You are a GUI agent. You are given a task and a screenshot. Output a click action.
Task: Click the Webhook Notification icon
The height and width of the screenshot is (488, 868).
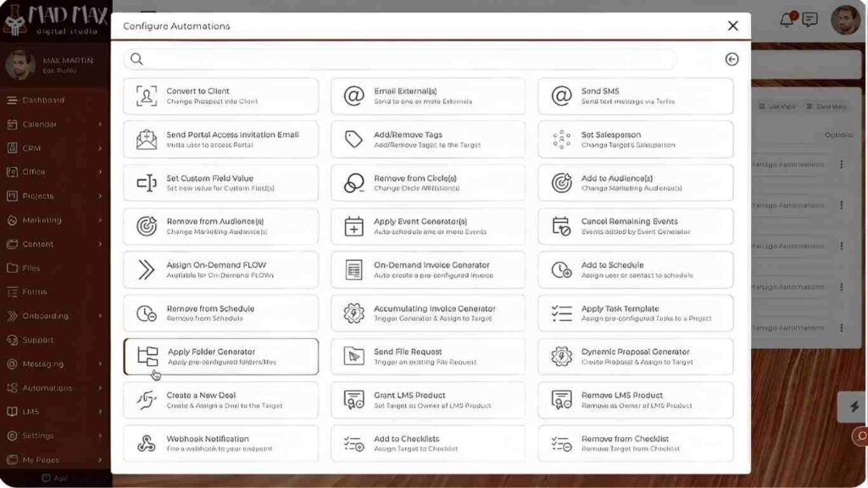[147, 443]
